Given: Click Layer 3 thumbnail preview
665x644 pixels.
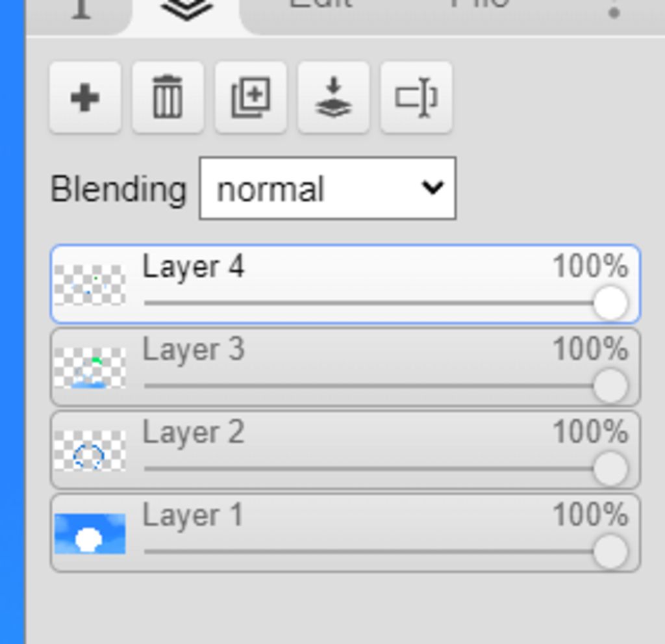Looking at the screenshot, I should pos(90,368).
